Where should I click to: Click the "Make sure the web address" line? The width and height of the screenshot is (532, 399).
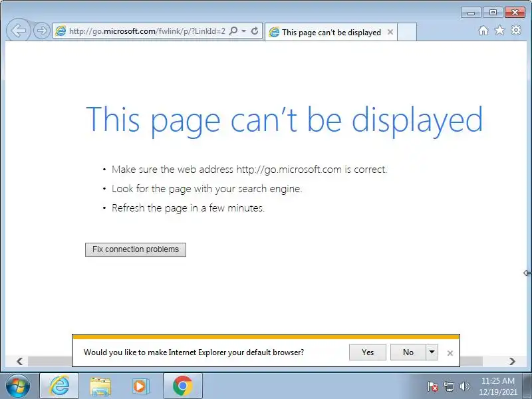(249, 170)
